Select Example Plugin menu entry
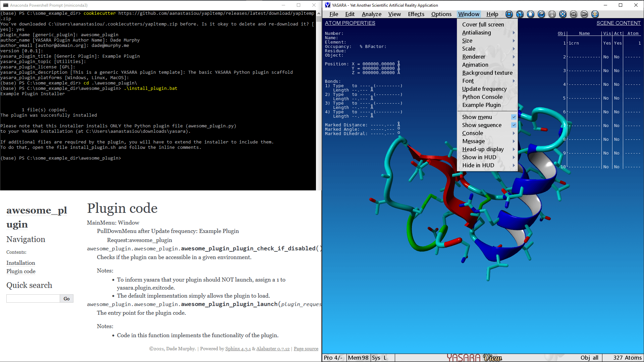The width and height of the screenshot is (644, 362). [481, 105]
